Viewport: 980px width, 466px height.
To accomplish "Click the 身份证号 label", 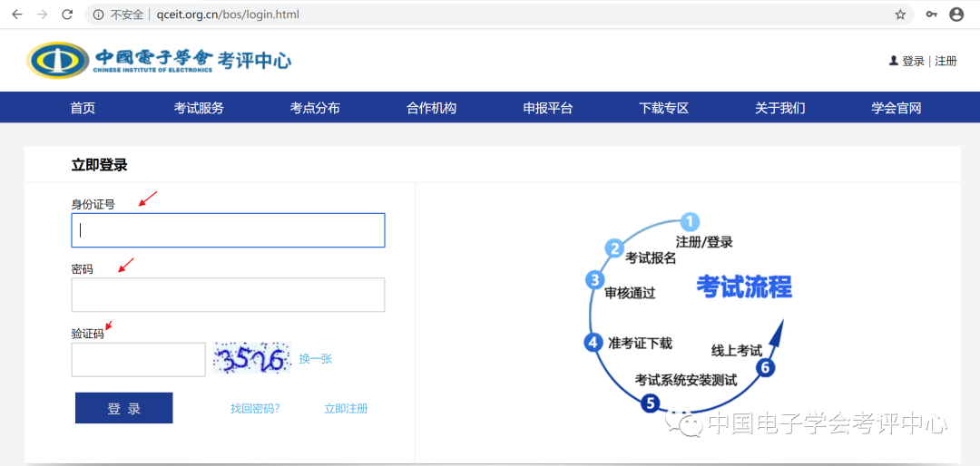I will [x=93, y=204].
